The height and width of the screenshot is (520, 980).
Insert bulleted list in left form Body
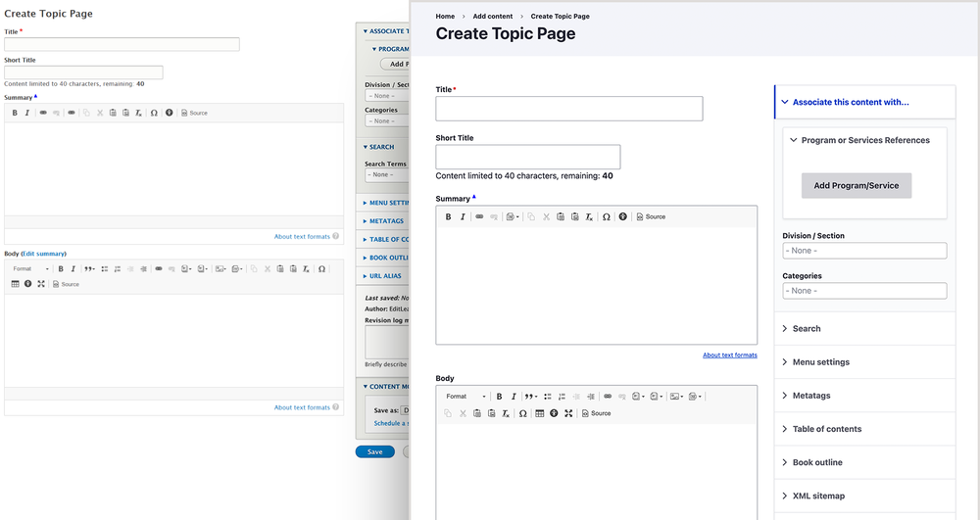click(x=105, y=269)
